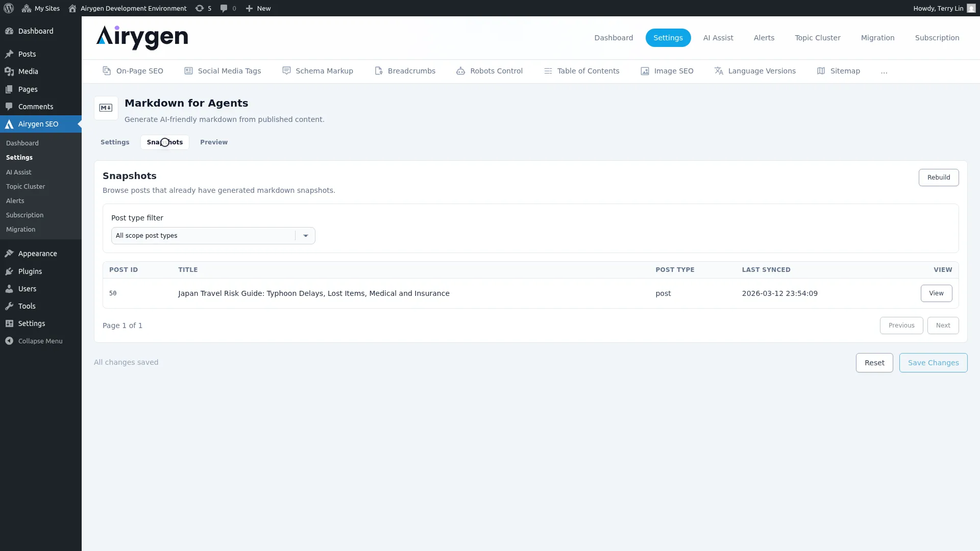The height and width of the screenshot is (551, 980).
Task: Click the Sitemap map icon
Action: [x=821, y=71]
